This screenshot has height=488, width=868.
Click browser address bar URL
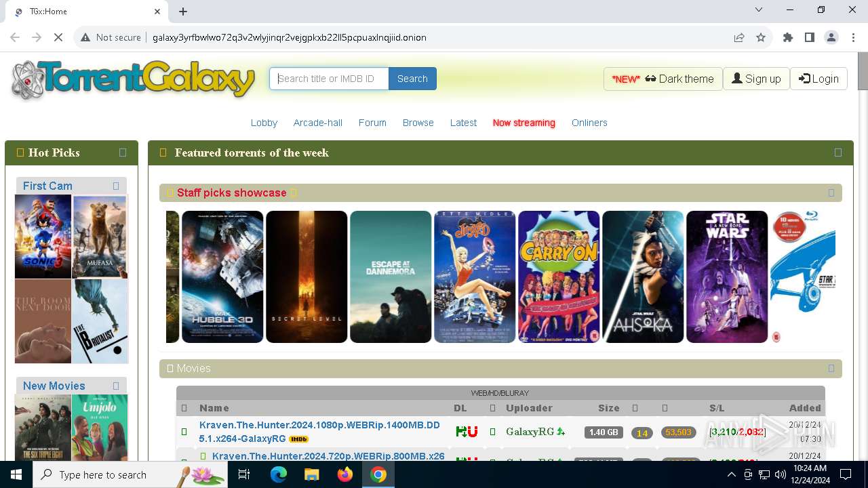pyautogui.click(x=290, y=37)
